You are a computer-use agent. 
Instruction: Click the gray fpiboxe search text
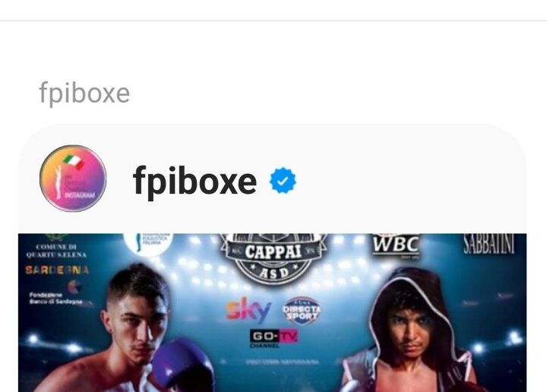click(84, 93)
